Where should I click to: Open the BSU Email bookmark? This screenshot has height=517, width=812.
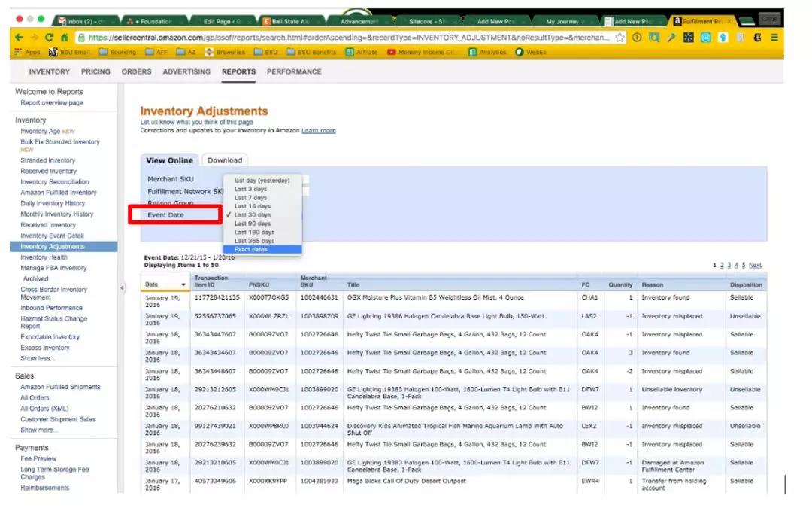pyautogui.click(x=69, y=53)
